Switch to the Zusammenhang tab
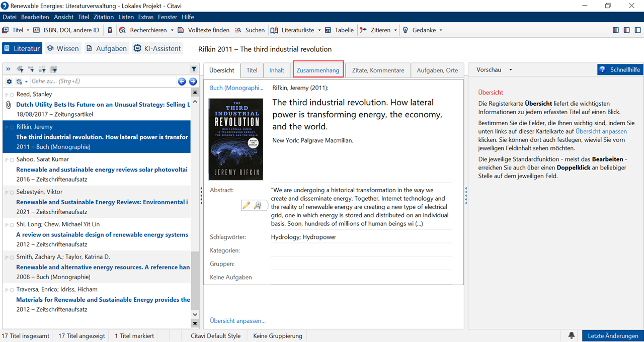 318,70
